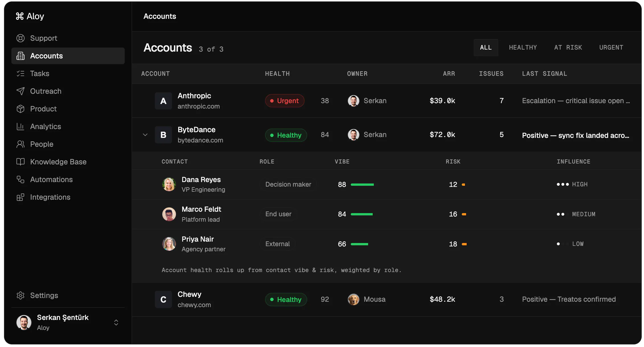
Task: Click Marco Feldt's contact photo
Action: point(169,214)
